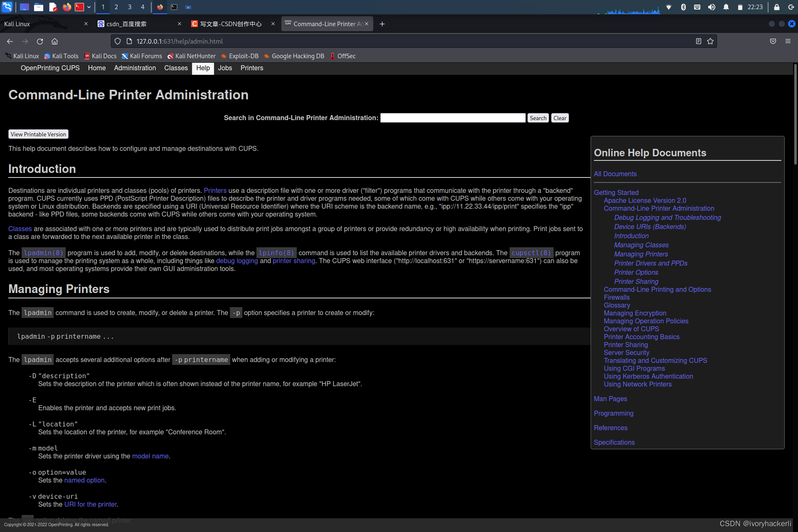Open the terminal launcher dropdown arrow in the taskbar

(x=89, y=7)
